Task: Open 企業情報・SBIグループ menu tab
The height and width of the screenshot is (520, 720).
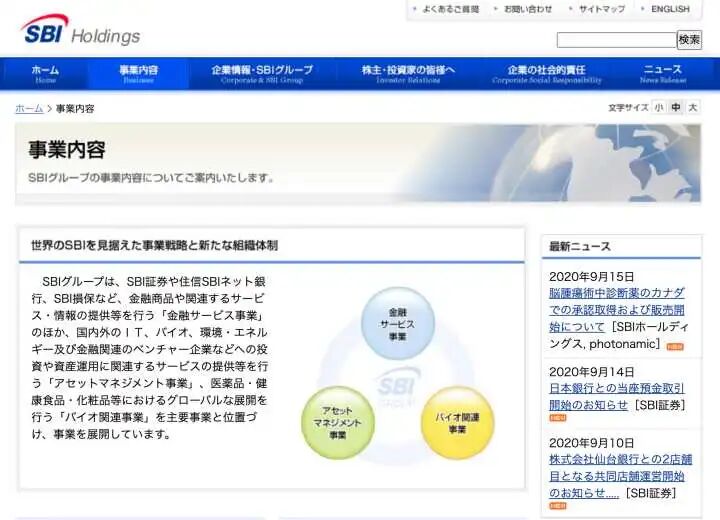Action: [x=262, y=74]
